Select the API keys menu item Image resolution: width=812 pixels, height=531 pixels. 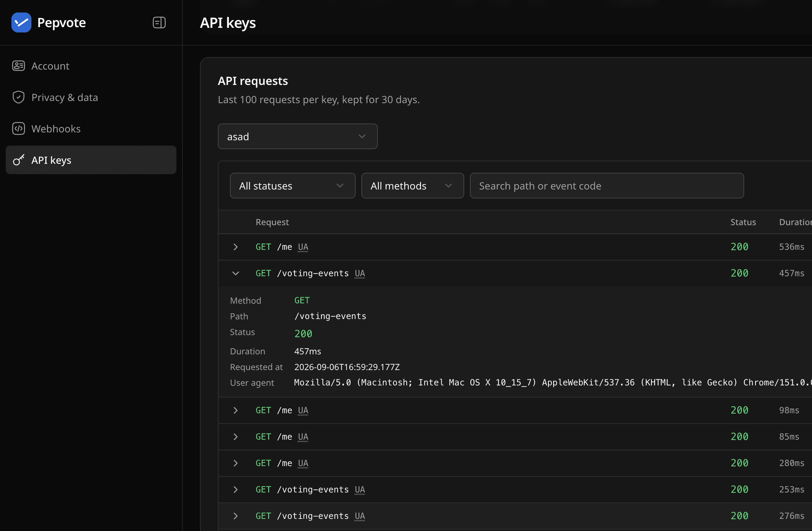(91, 160)
